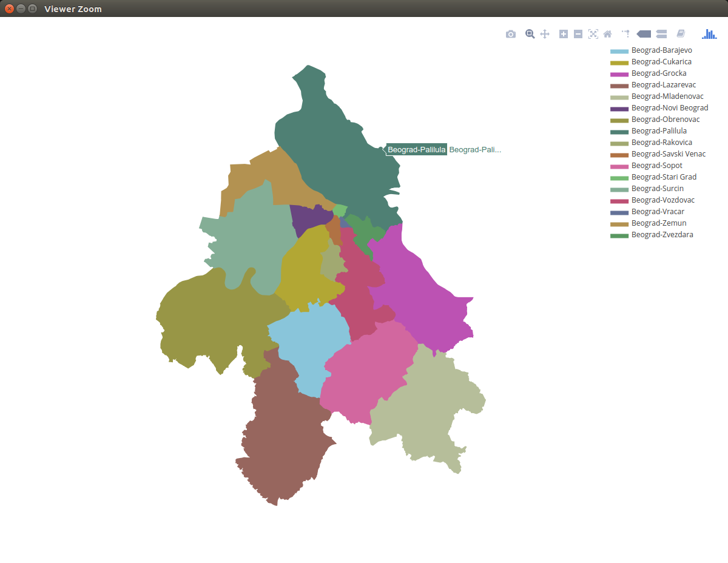Toggle Beograd-Zvezdara legend item
This screenshot has width=728, height=563.
(x=662, y=235)
